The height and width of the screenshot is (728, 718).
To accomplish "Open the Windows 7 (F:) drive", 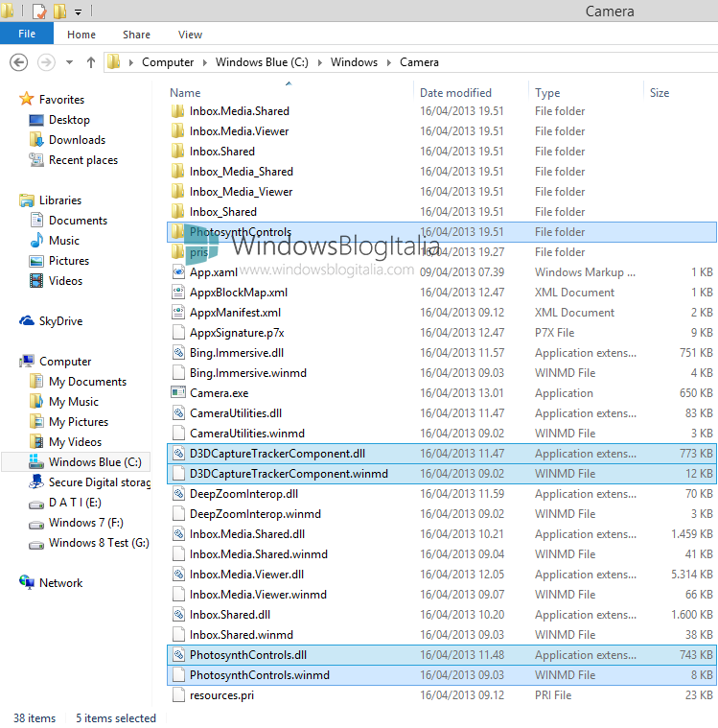I will tap(86, 523).
